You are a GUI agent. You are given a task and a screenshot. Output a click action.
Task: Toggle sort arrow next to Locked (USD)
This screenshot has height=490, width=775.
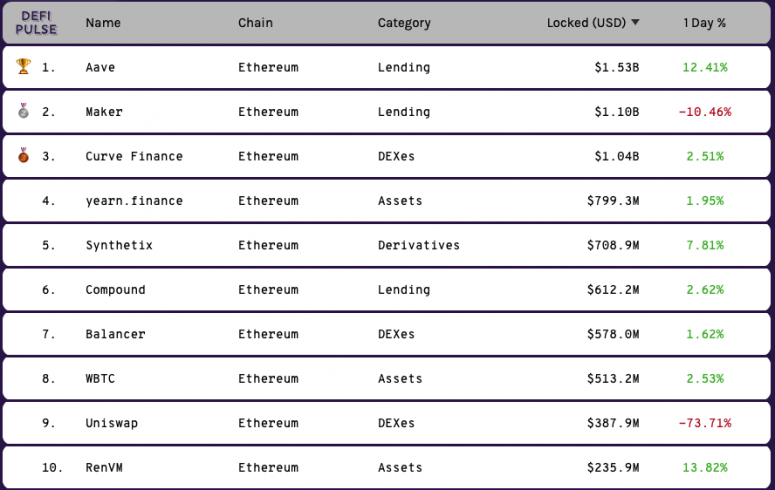[x=636, y=22]
